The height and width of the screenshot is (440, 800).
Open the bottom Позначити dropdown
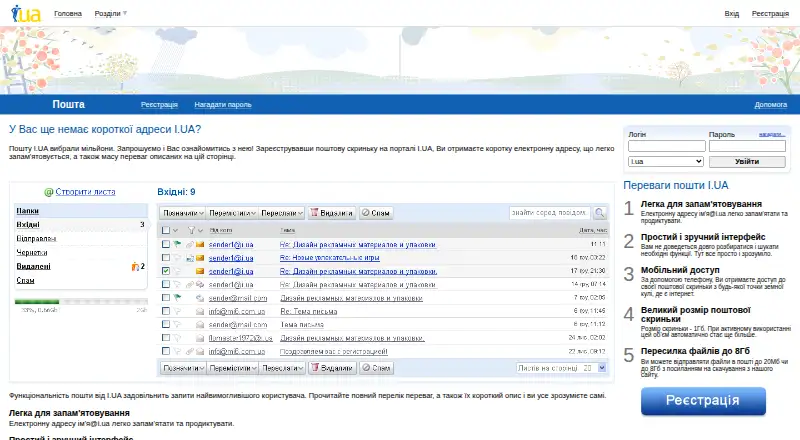pos(183,368)
